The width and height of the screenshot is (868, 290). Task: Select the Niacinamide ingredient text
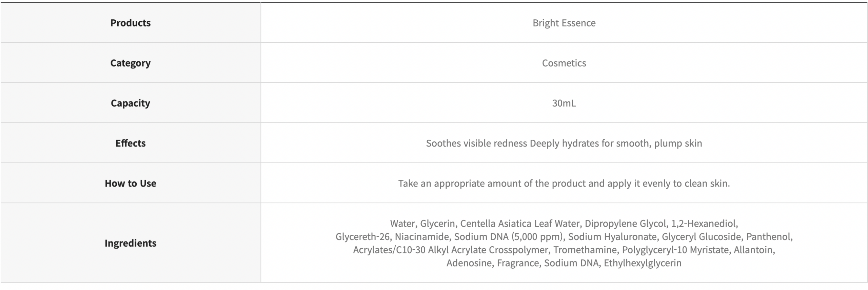click(421, 236)
